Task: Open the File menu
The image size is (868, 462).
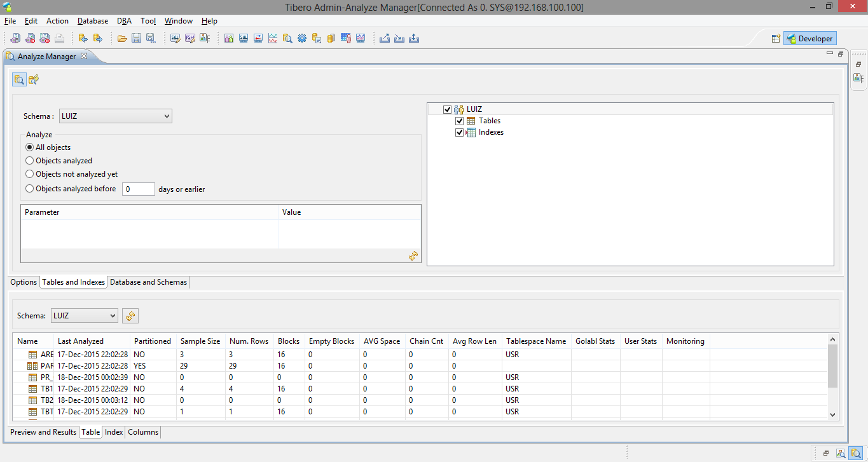Action: (x=10, y=21)
